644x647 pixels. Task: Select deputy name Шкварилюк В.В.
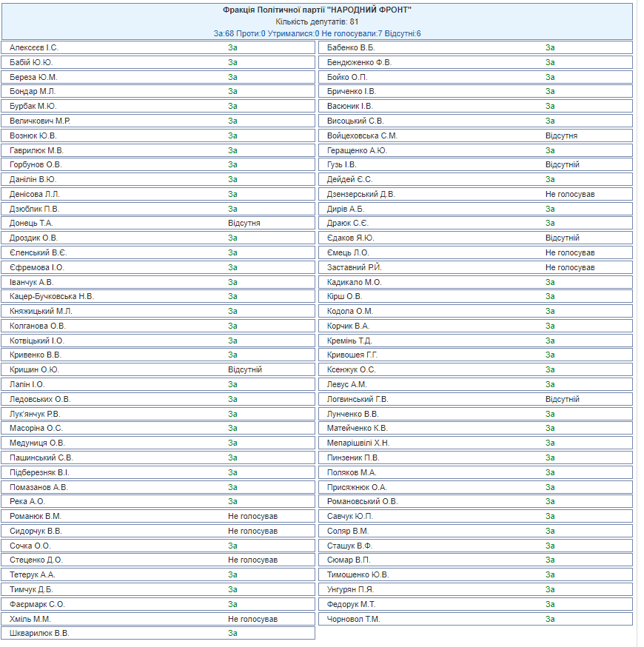click(x=40, y=633)
